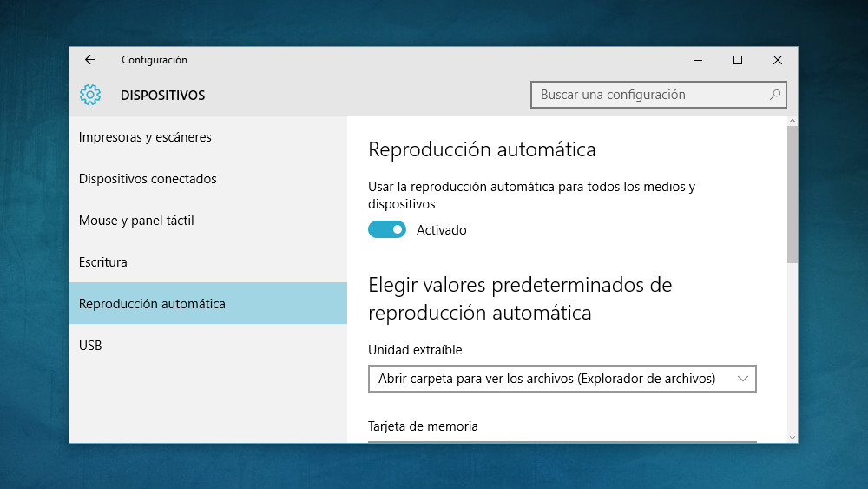Click the scrollbar up arrow
The width and height of the screenshot is (868, 489).
792,121
